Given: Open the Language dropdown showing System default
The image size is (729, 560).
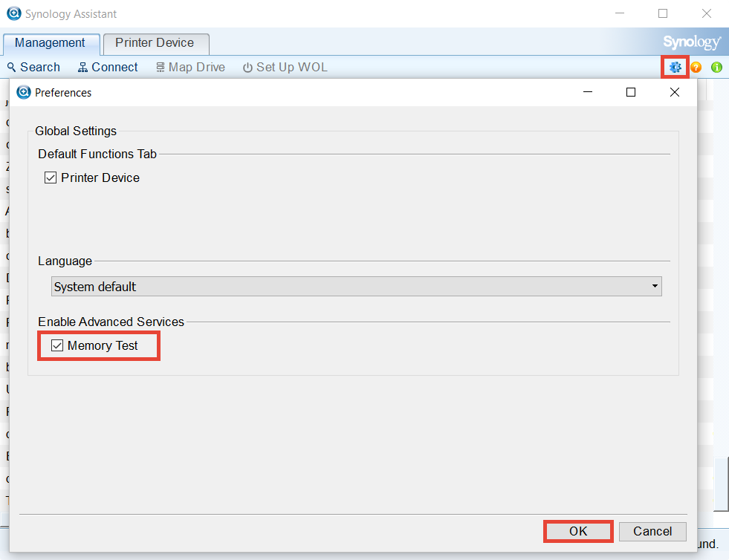Looking at the screenshot, I should [357, 286].
